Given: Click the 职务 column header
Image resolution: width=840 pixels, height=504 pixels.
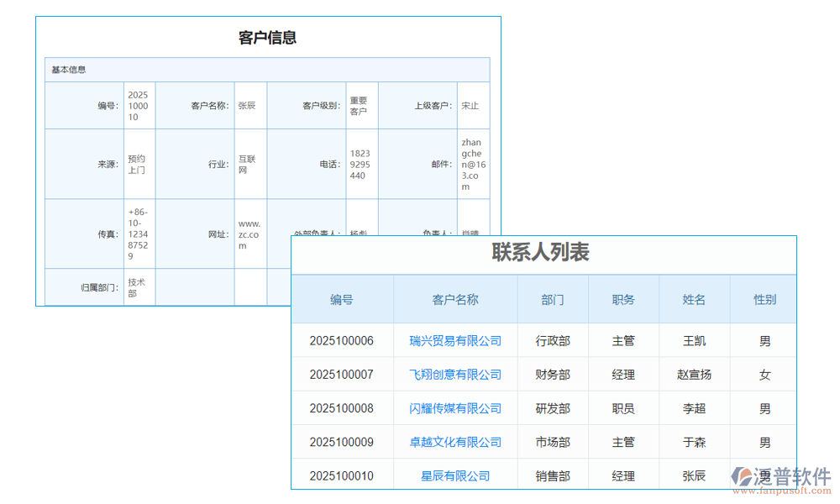Looking at the screenshot, I should coord(624,299).
